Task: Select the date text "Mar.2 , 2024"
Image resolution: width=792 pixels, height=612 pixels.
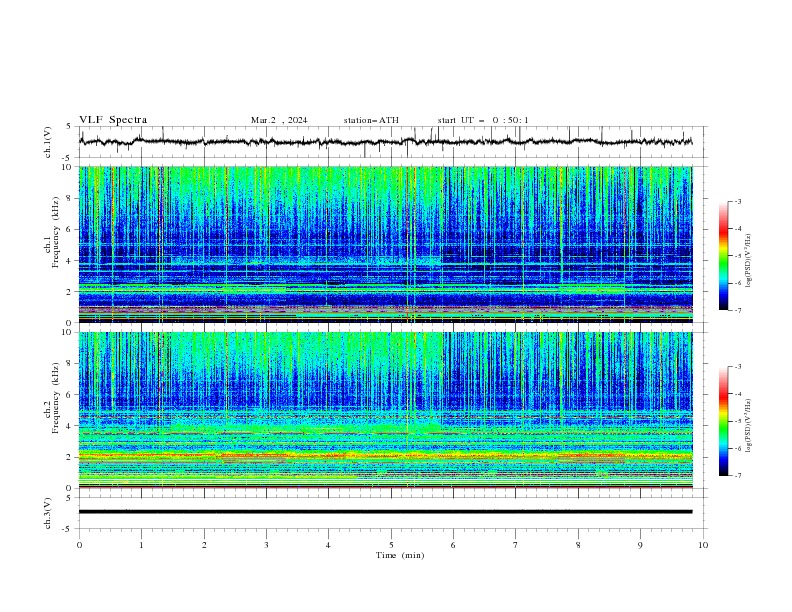Action: (279, 120)
